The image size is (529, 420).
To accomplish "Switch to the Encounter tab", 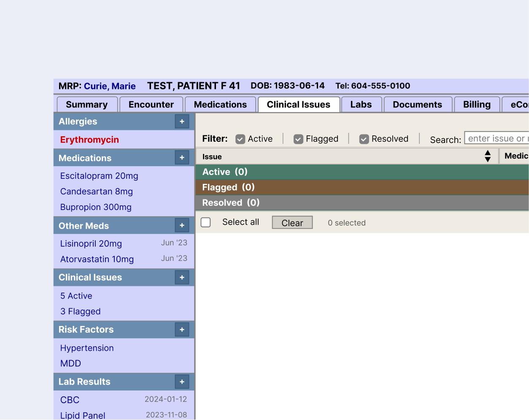I will 151,105.
